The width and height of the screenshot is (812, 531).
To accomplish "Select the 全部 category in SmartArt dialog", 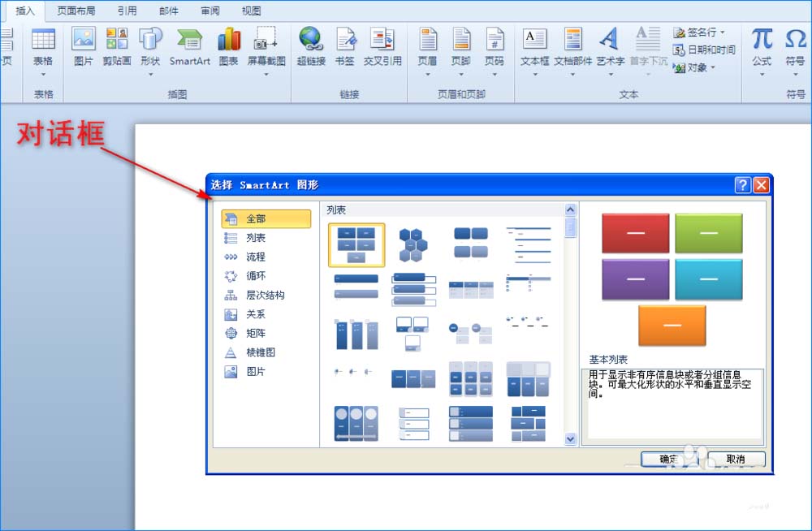I will [266, 218].
